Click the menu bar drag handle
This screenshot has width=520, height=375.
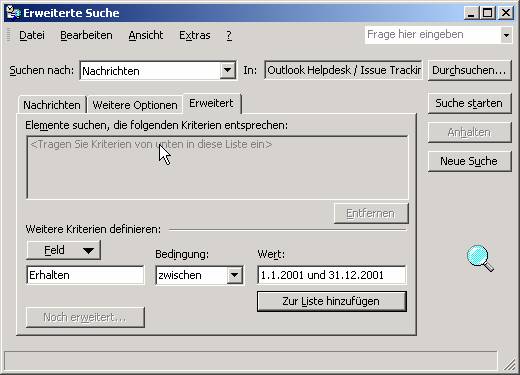click(x=9, y=35)
